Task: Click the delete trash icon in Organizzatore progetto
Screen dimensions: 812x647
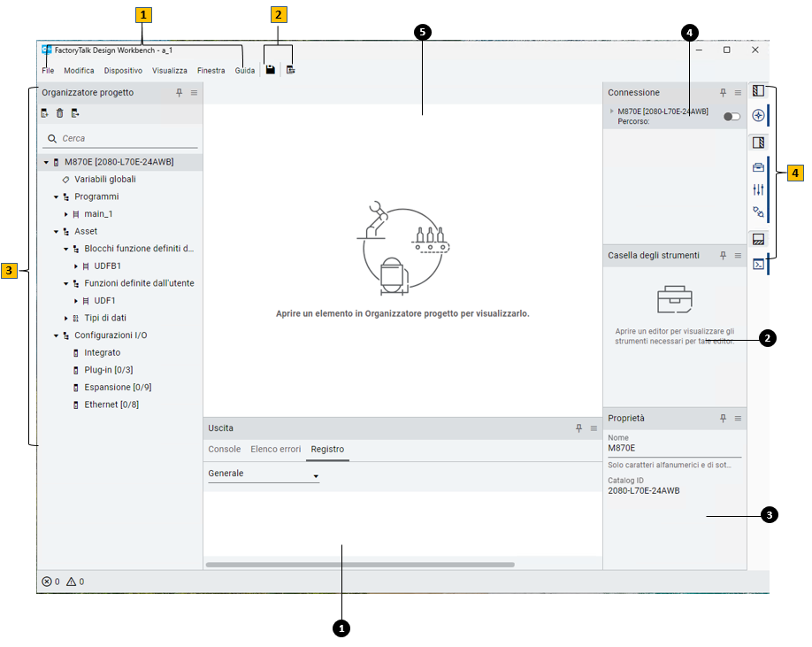Action: [58, 113]
